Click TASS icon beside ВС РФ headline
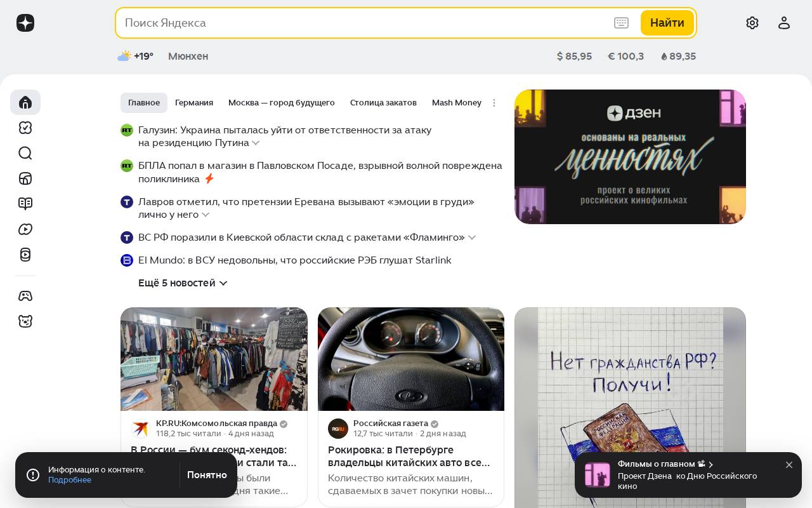The height and width of the screenshot is (508, 812). click(x=127, y=237)
